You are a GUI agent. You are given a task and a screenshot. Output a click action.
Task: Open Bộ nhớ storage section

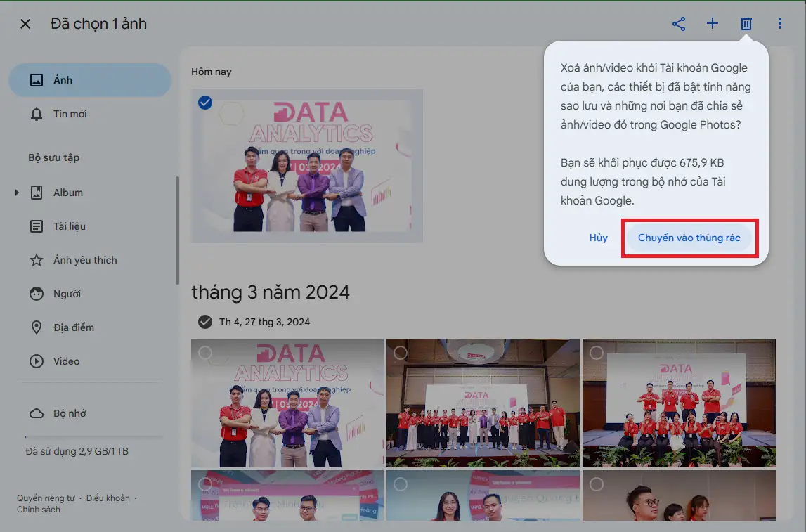click(x=69, y=413)
